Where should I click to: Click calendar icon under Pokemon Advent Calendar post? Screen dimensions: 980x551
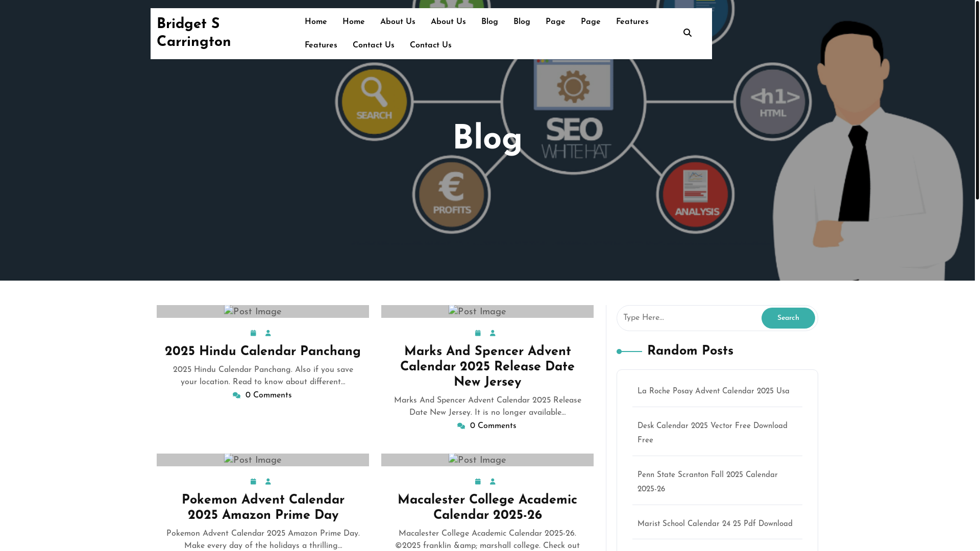point(253,482)
